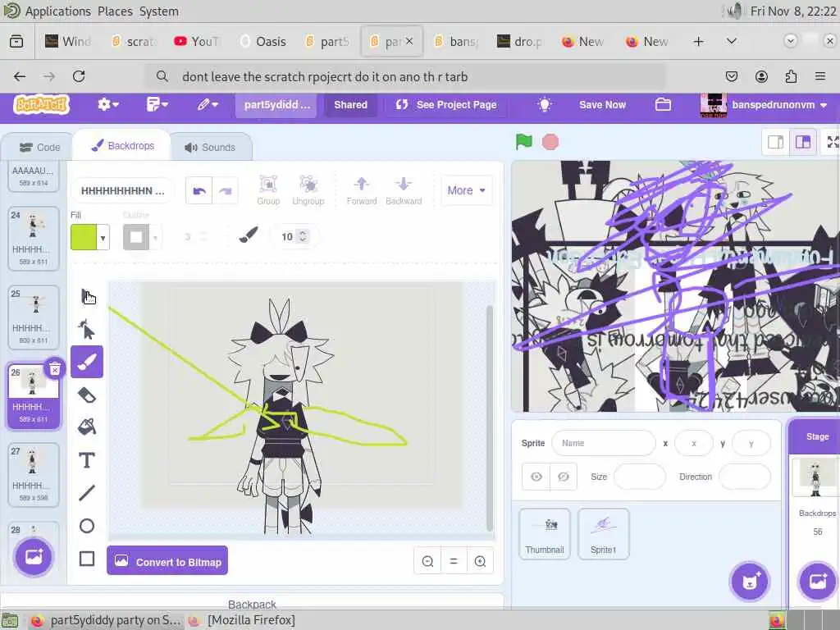Select the Eraser tool

pyautogui.click(x=87, y=395)
